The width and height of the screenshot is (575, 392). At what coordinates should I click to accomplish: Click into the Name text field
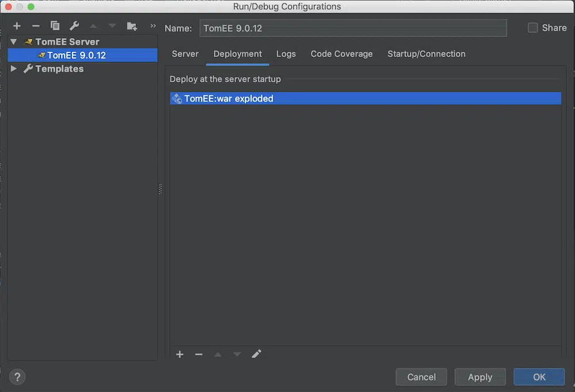click(353, 28)
